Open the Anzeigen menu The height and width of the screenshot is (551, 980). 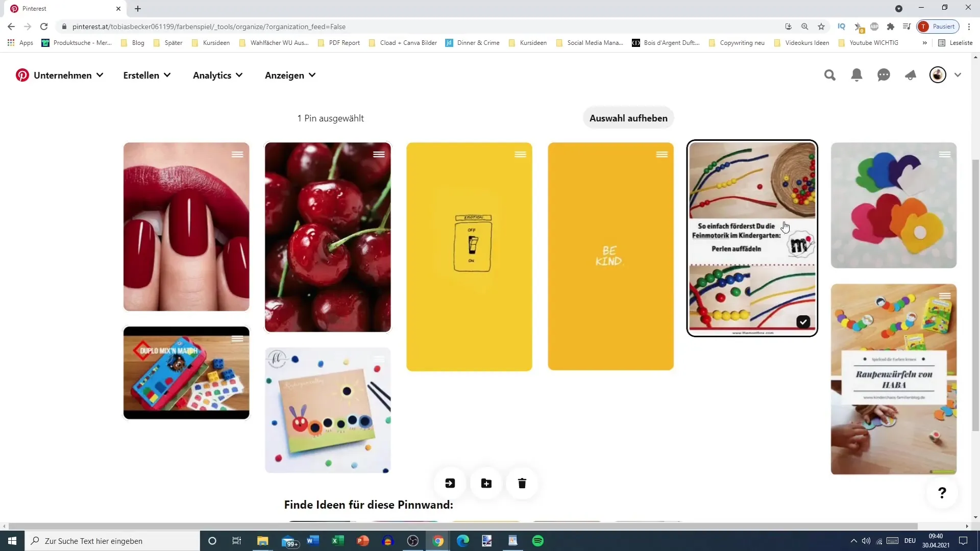pos(291,74)
